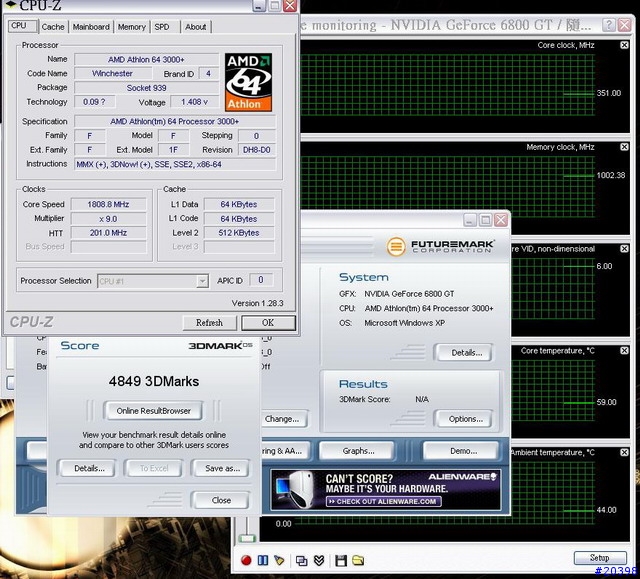
Task: Click the Revision value DH8-D0
Action: [257, 150]
